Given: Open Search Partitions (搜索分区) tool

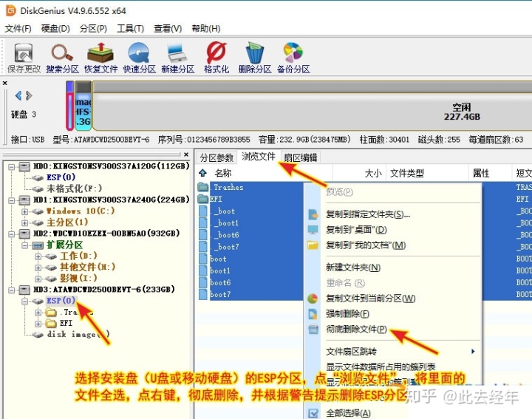Looking at the screenshot, I should [62, 58].
